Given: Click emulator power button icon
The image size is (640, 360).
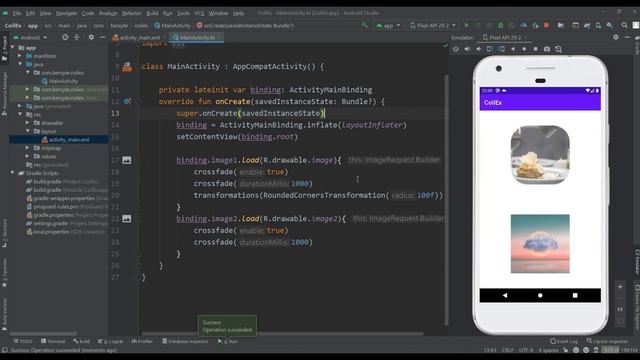Looking at the screenshot, I should click(456, 49).
